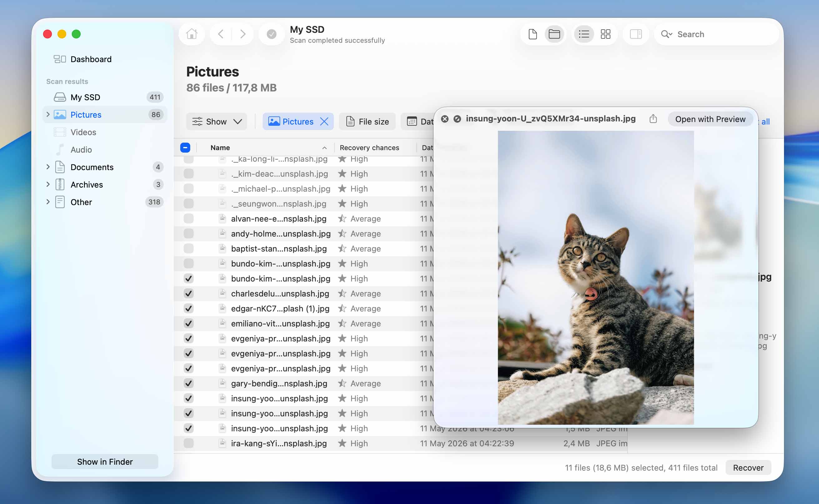
Task: Select Audio category in sidebar
Action: [x=105, y=150]
